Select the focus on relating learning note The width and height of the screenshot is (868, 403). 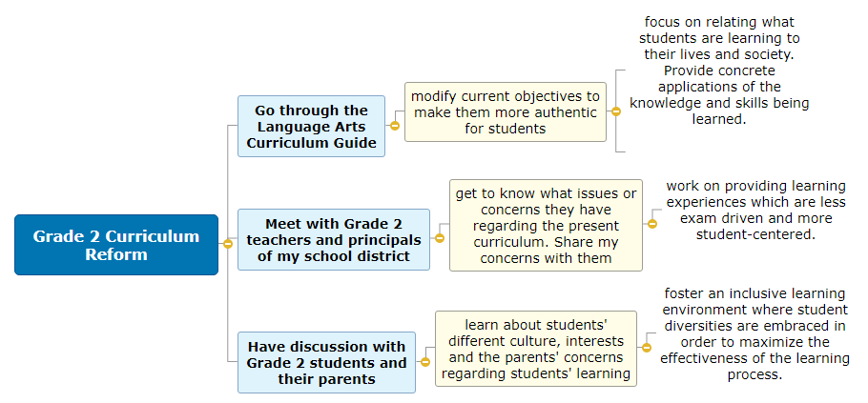click(x=719, y=71)
